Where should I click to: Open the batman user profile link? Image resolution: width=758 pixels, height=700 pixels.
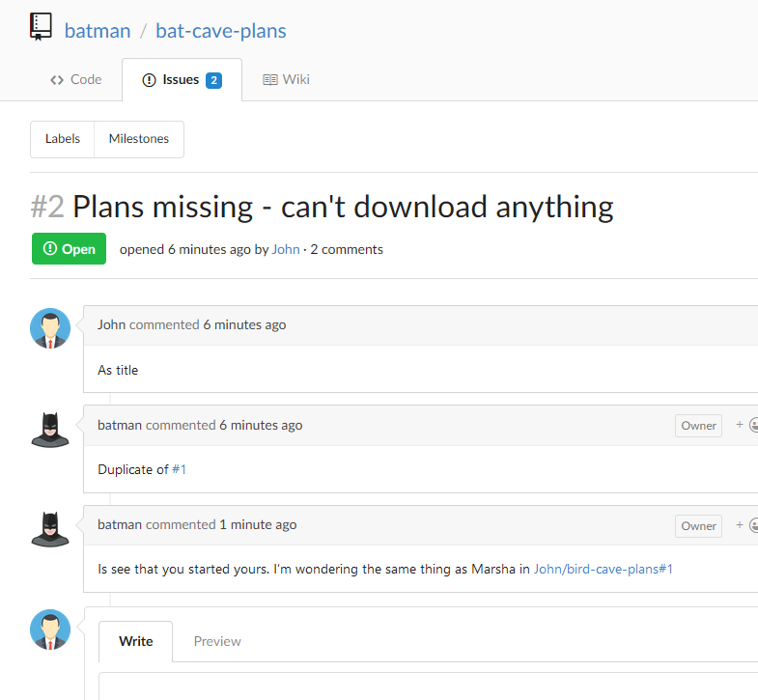(x=98, y=31)
